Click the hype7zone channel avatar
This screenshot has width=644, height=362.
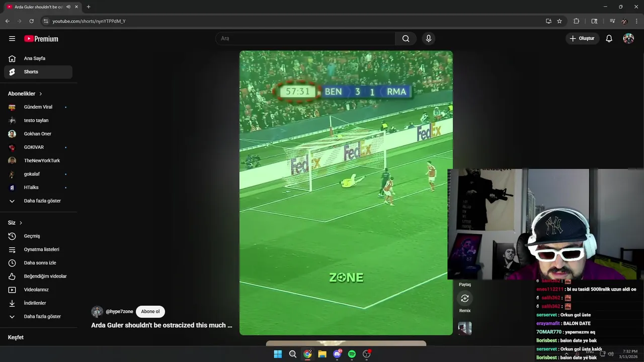click(x=97, y=312)
